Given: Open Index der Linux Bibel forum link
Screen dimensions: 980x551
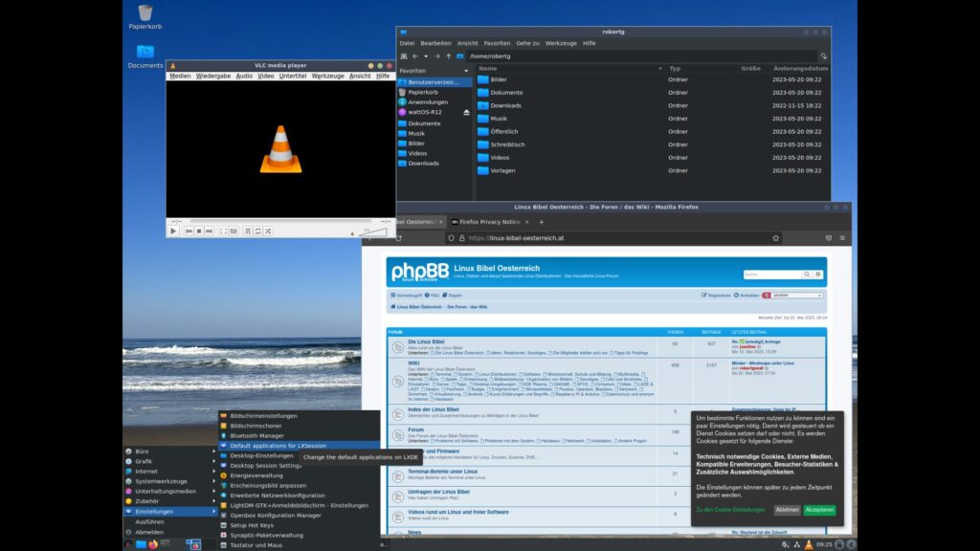Looking at the screenshot, I should tap(434, 409).
